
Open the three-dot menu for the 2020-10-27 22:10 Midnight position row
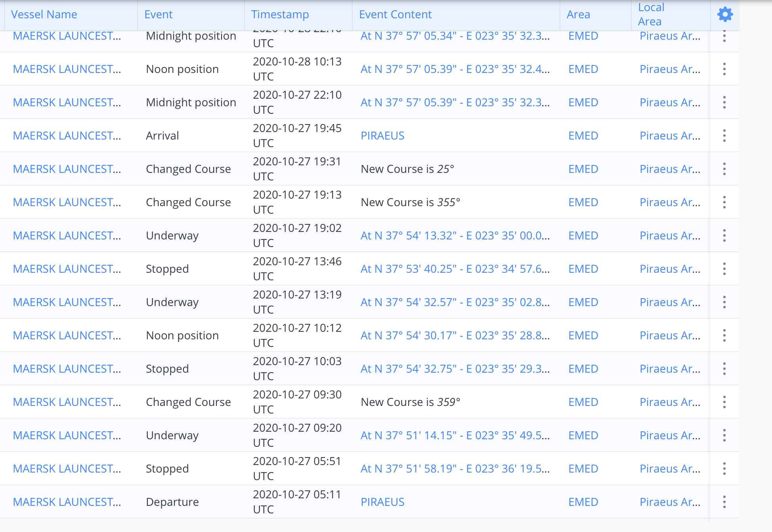[724, 102]
